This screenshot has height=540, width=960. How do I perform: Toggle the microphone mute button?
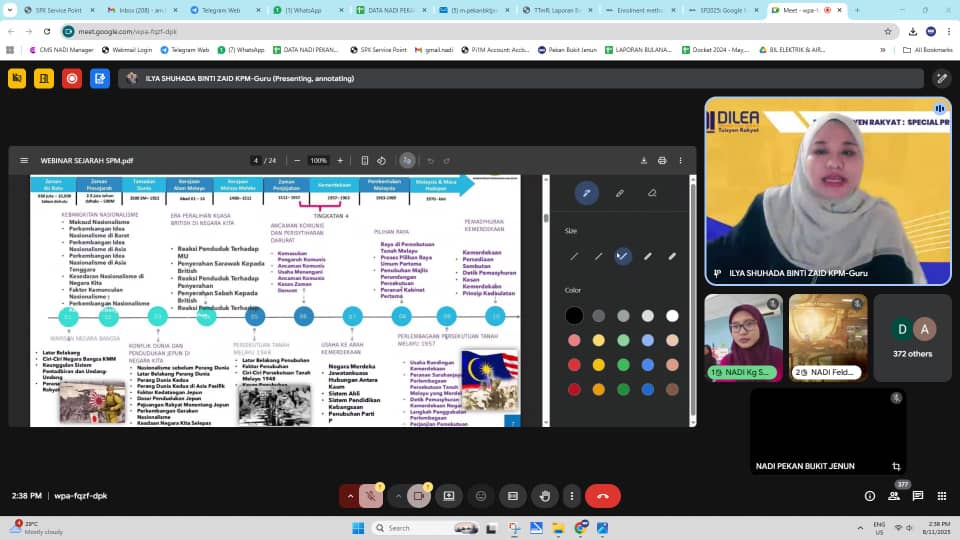pos(371,495)
